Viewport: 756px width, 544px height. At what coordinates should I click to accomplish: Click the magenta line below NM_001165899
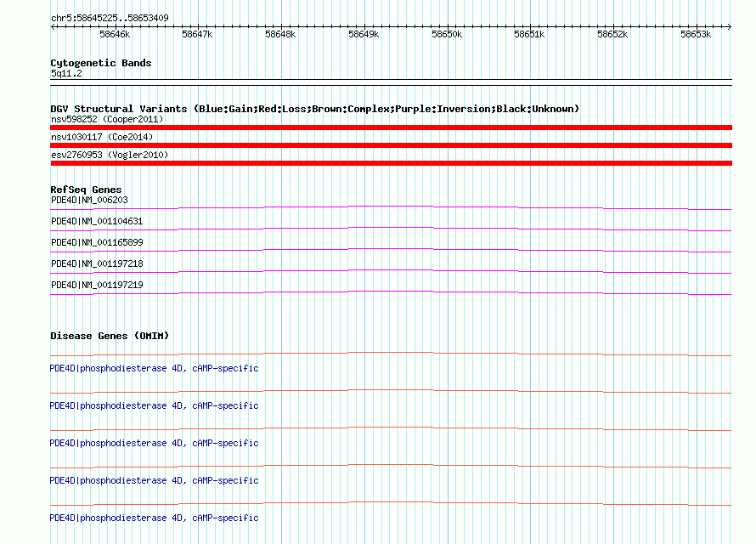tap(391, 249)
